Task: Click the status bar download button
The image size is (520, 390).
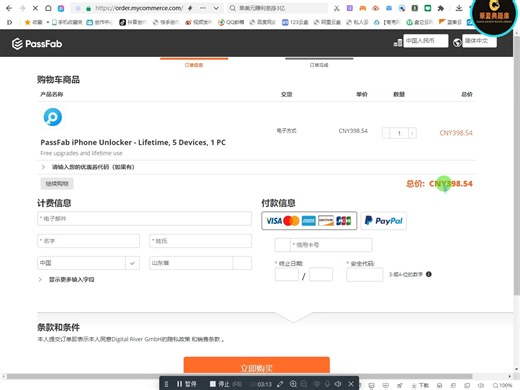Action: pos(420,386)
